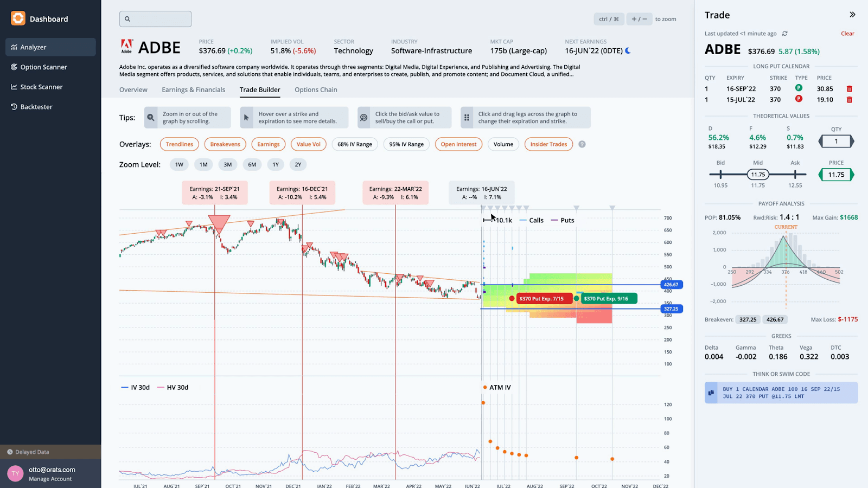Set zoom level to 2Y
The height and width of the screenshot is (488, 868).
click(298, 164)
